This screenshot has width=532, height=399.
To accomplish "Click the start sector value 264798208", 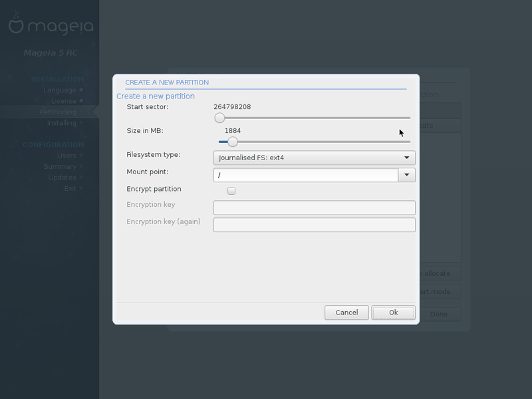I will pyautogui.click(x=232, y=107).
